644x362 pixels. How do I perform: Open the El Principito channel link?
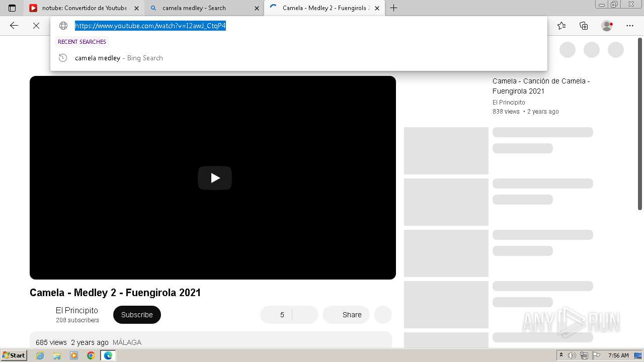pos(77,310)
